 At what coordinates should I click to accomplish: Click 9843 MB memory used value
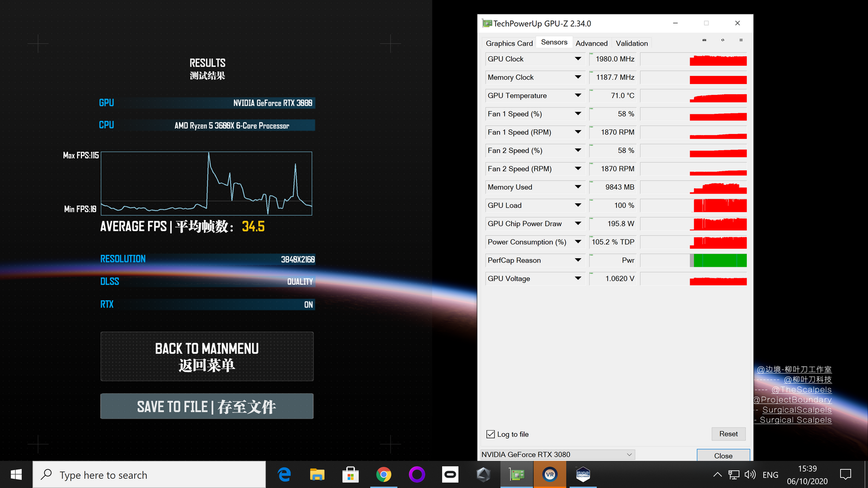614,187
